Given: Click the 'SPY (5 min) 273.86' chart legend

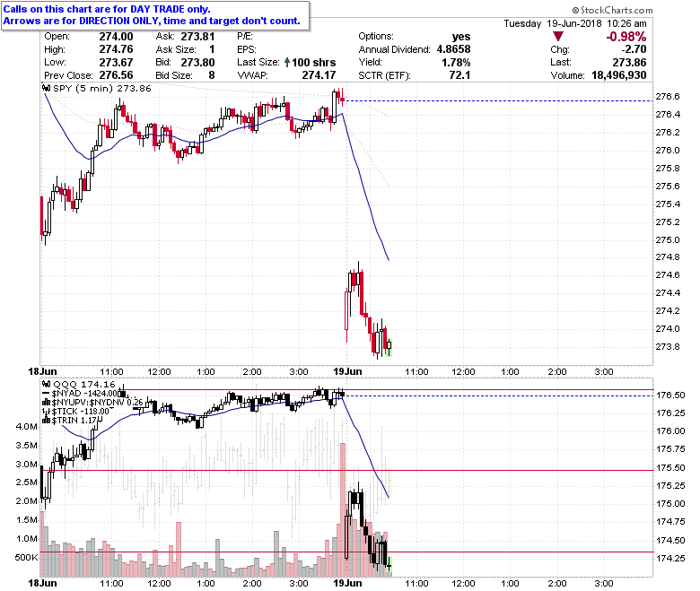Looking at the screenshot, I should [x=102, y=88].
